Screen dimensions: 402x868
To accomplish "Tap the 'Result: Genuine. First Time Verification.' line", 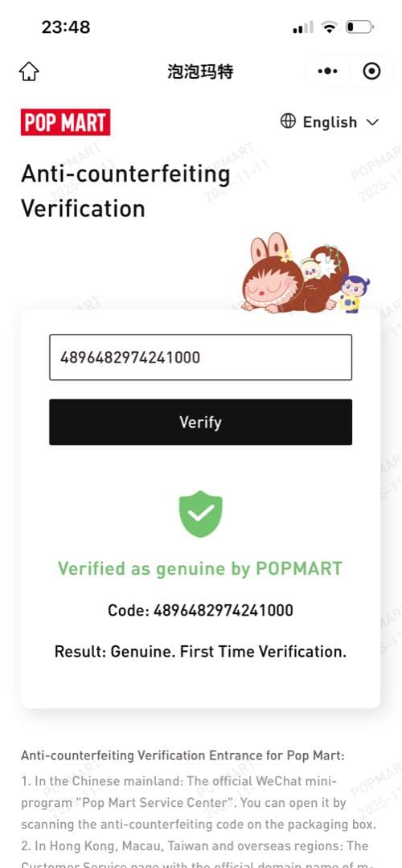I will [200, 652].
